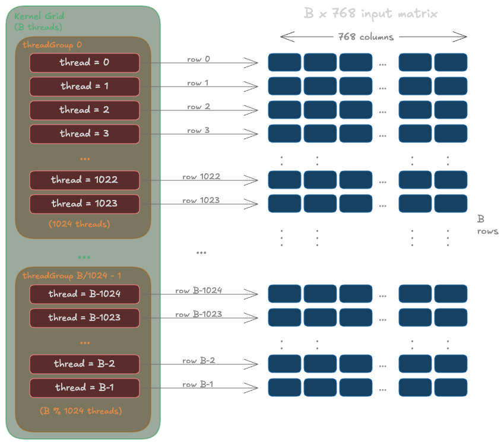The width and height of the screenshot is (504, 445).
Task: Select the thread = 0 box
Action: coord(84,62)
